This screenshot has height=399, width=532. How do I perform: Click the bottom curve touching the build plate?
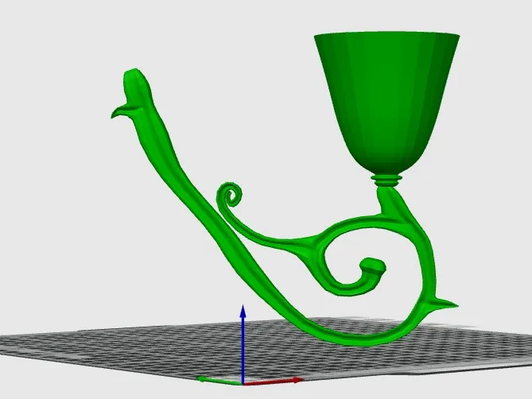350,335
